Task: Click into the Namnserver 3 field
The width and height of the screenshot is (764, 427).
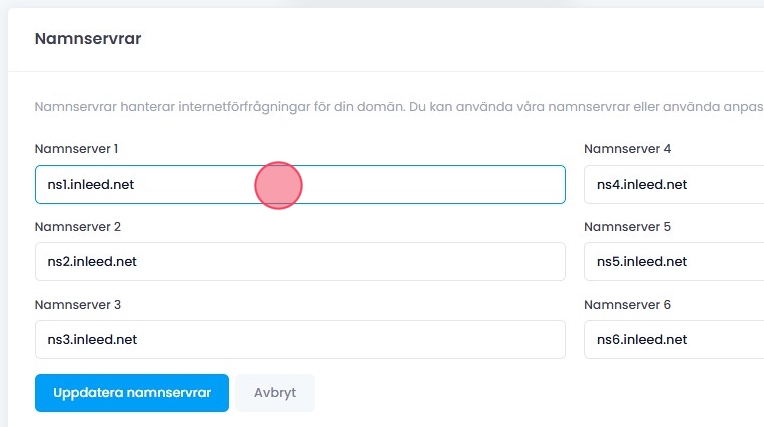Action: point(300,339)
